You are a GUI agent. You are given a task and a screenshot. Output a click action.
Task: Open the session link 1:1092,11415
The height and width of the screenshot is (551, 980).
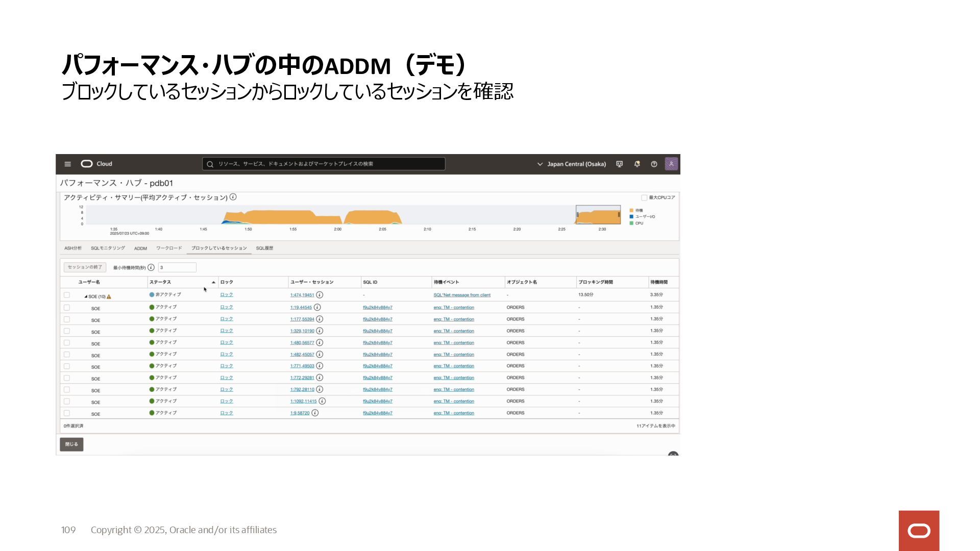(303, 402)
